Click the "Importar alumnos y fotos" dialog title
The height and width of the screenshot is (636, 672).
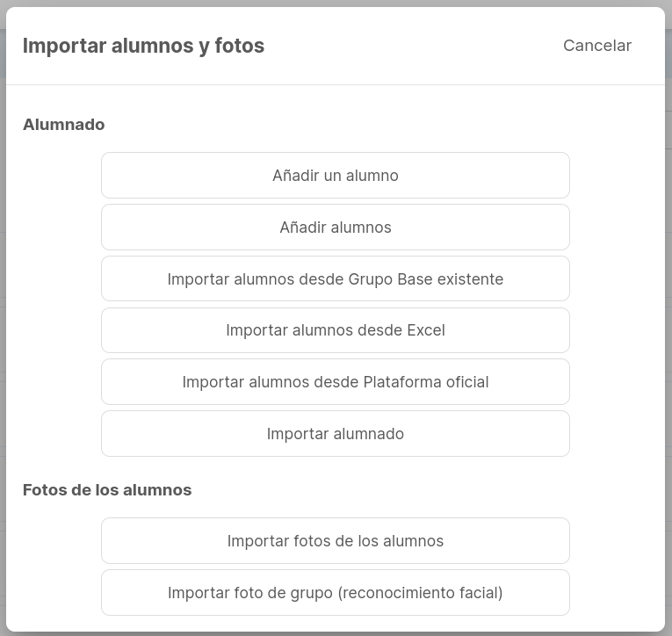[143, 46]
